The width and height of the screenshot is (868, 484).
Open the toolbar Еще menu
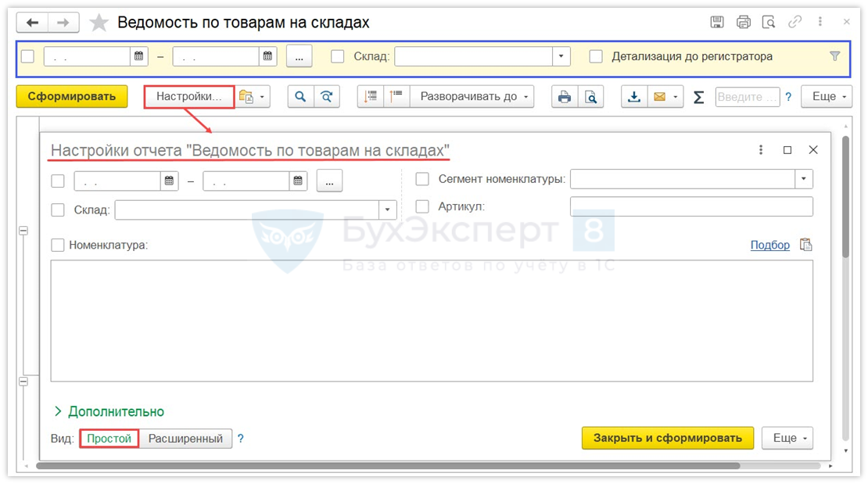coord(827,96)
